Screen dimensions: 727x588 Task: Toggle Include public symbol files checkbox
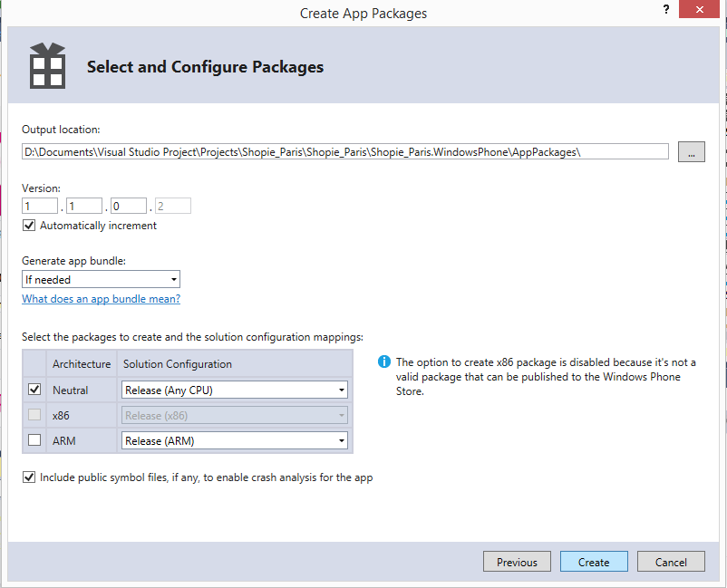(x=29, y=477)
